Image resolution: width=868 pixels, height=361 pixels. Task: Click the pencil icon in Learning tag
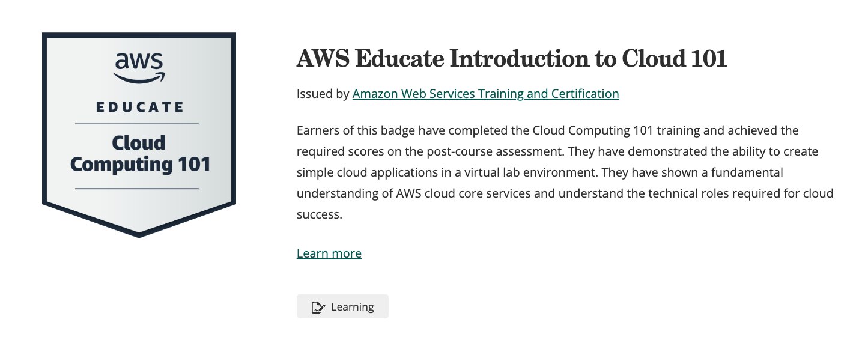(x=318, y=307)
